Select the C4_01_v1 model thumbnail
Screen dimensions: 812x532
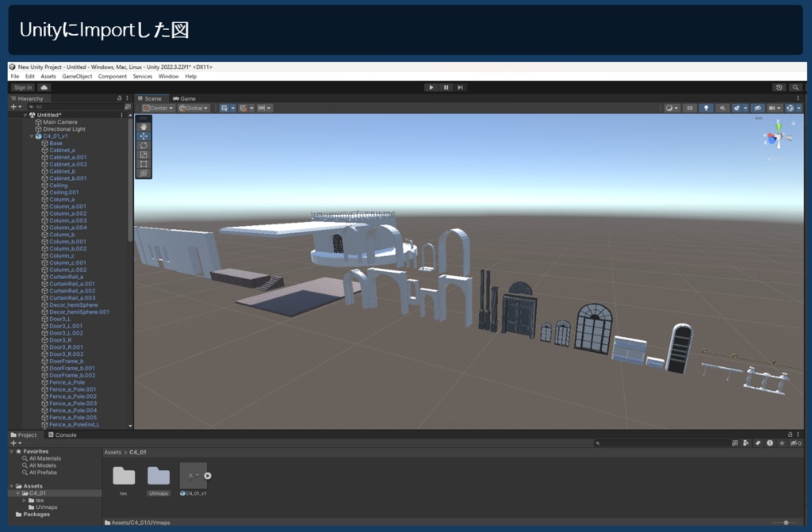tap(193, 476)
